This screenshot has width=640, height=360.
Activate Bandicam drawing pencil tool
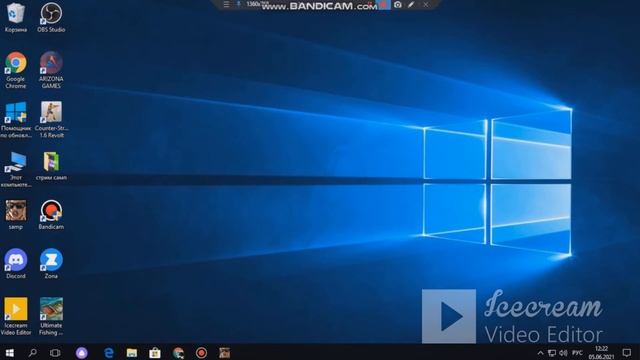click(x=411, y=5)
